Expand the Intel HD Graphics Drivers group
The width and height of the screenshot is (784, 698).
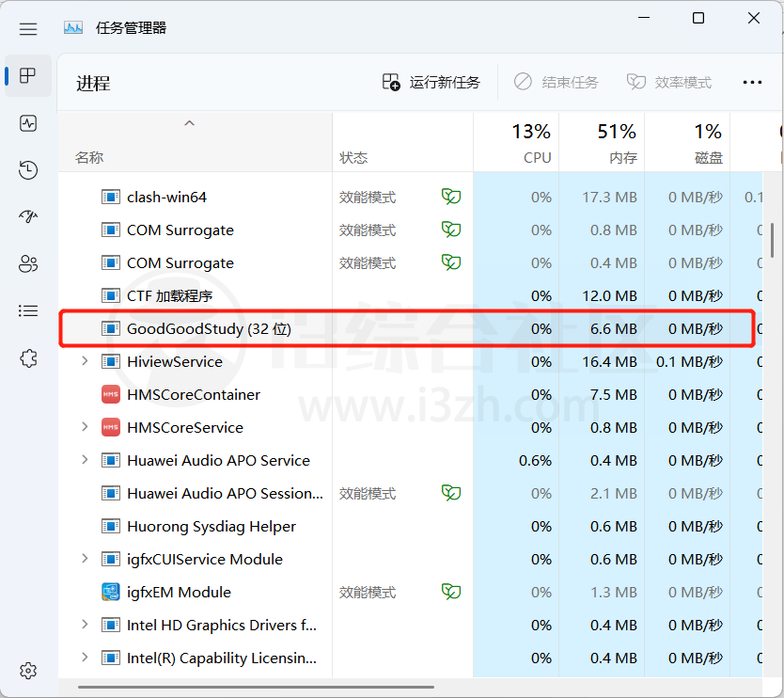tap(85, 625)
